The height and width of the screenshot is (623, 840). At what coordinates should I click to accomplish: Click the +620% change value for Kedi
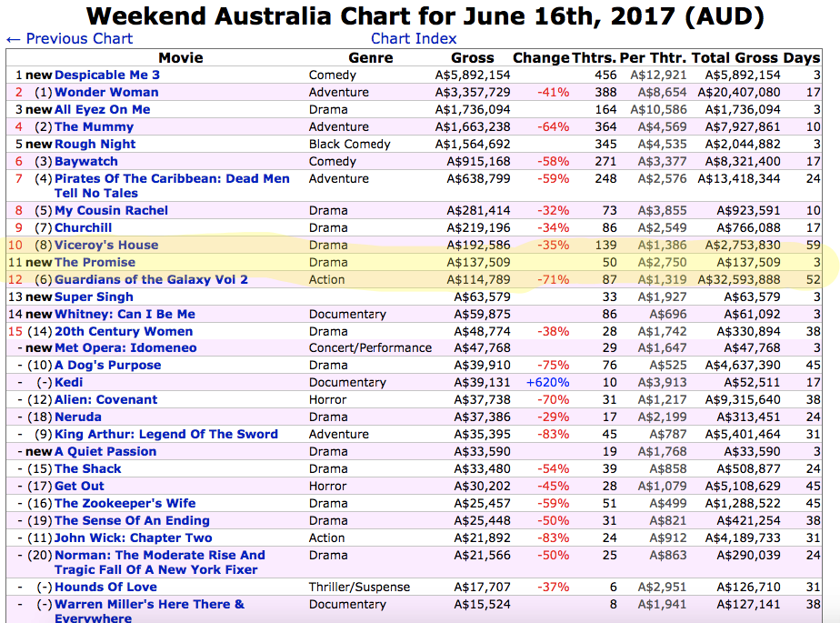pos(547,382)
